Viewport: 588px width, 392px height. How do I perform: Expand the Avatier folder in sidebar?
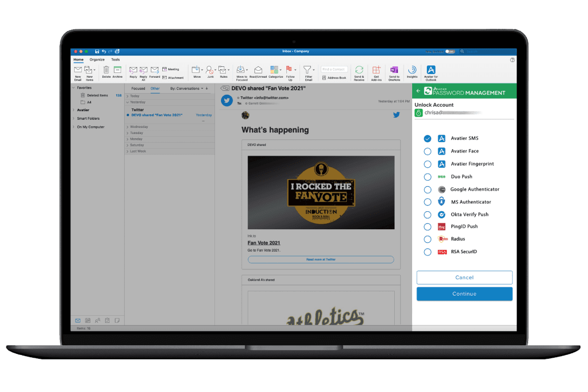tap(73, 110)
